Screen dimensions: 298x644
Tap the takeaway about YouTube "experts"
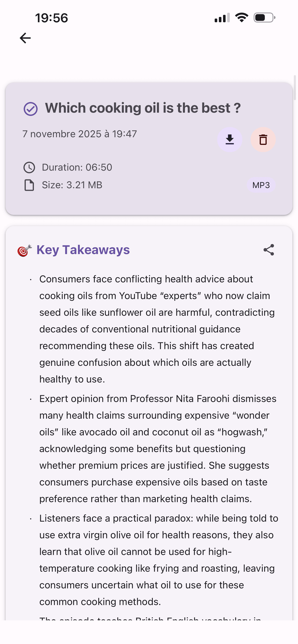click(x=156, y=329)
